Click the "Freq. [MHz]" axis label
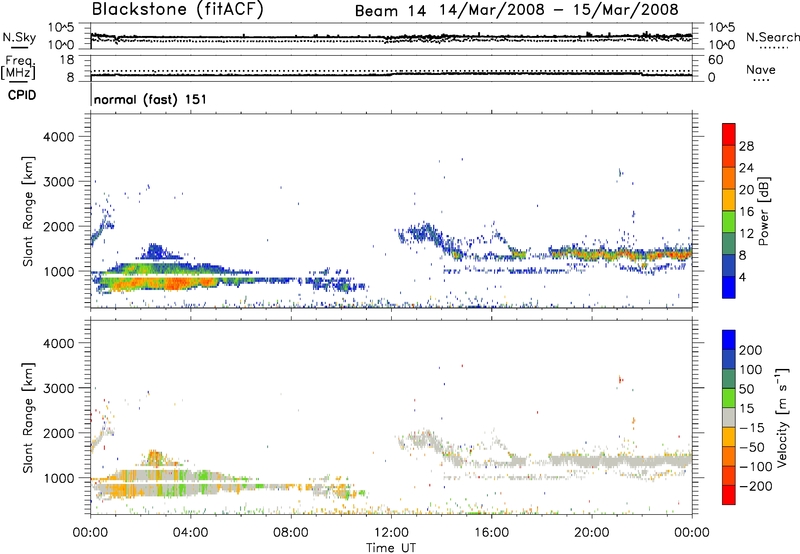The width and height of the screenshot is (800, 554). tap(18, 67)
